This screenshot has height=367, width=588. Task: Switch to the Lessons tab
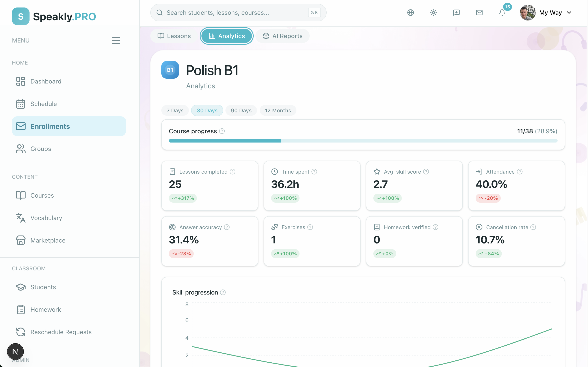click(174, 36)
